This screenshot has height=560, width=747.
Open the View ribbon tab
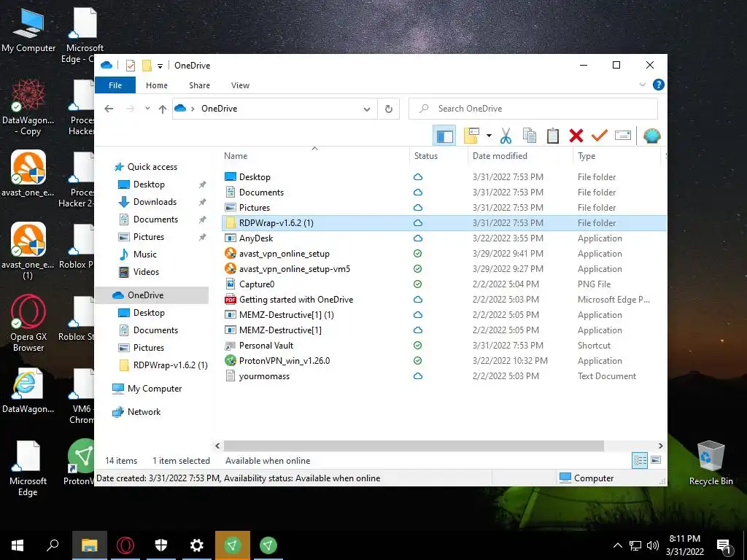[240, 85]
